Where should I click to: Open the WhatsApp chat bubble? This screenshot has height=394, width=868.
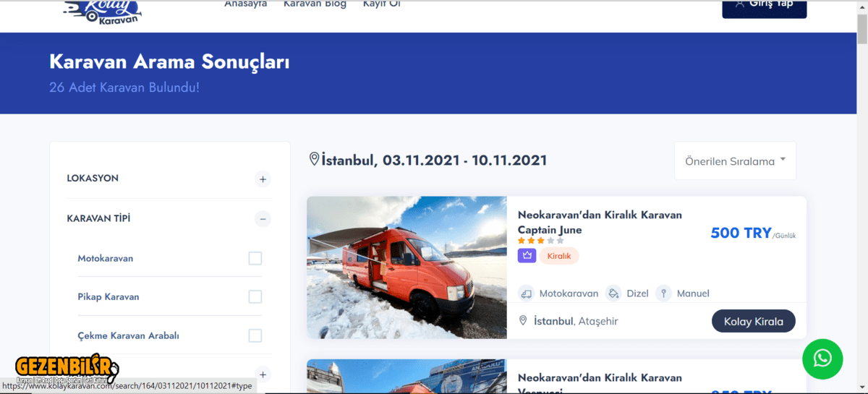click(x=822, y=359)
